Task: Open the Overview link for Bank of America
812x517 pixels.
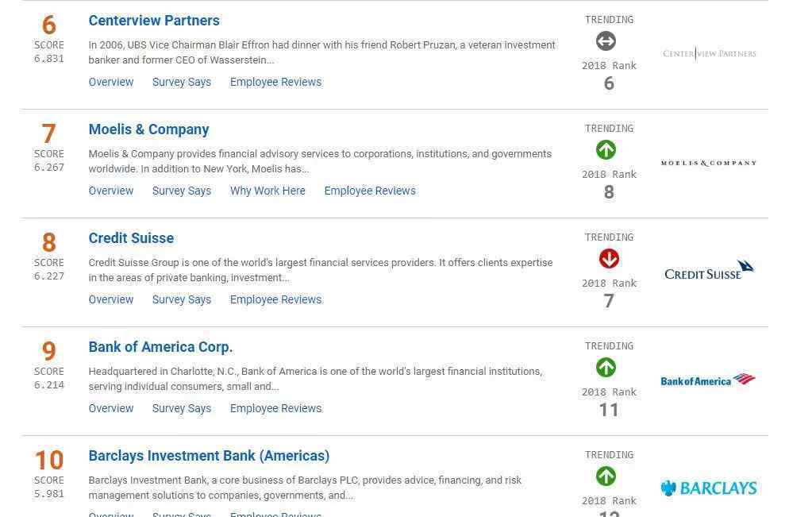Action: pyautogui.click(x=111, y=408)
